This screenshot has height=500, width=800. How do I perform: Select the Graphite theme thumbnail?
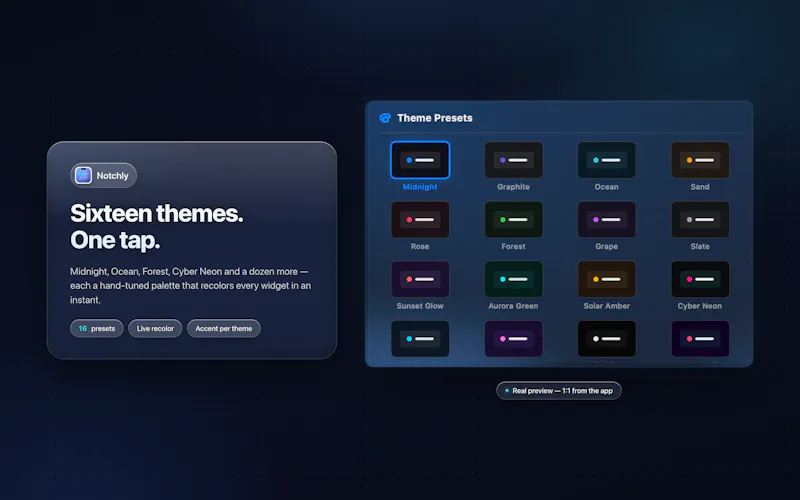(x=513, y=160)
